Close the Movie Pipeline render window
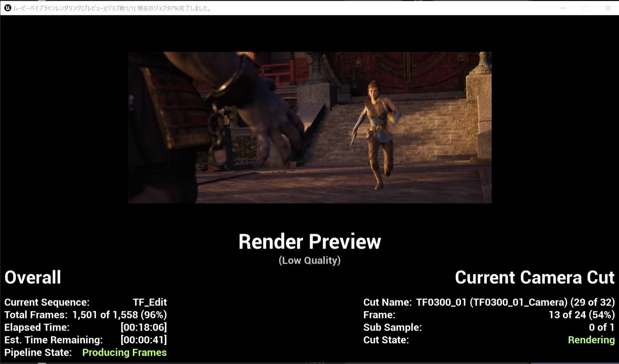 [x=608, y=8]
